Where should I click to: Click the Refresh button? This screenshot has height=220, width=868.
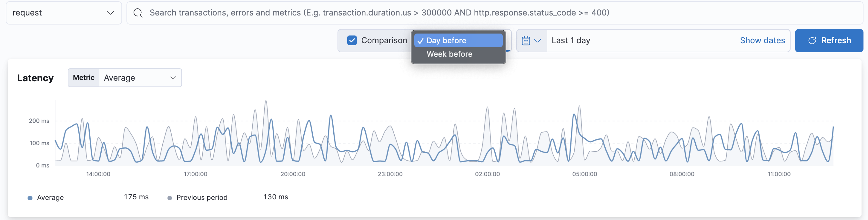point(829,40)
